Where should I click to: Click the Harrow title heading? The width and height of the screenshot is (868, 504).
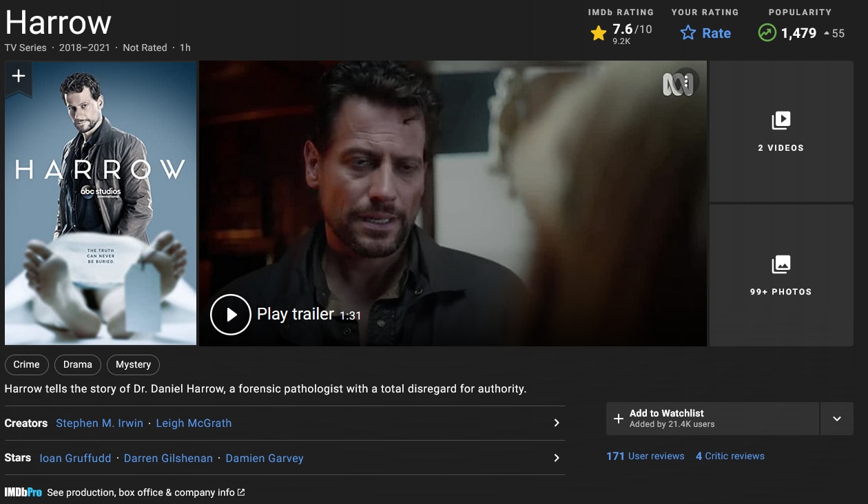pyautogui.click(x=59, y=22)
